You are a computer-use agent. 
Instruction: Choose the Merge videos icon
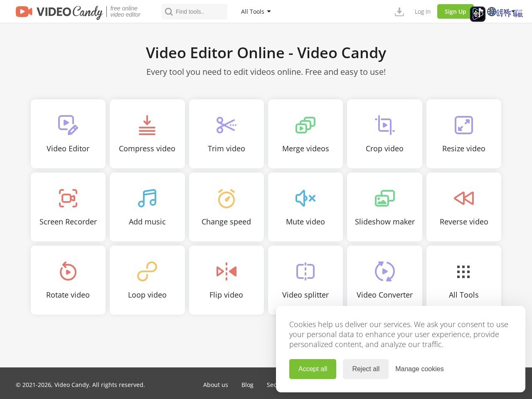click(x=305, y=125)
